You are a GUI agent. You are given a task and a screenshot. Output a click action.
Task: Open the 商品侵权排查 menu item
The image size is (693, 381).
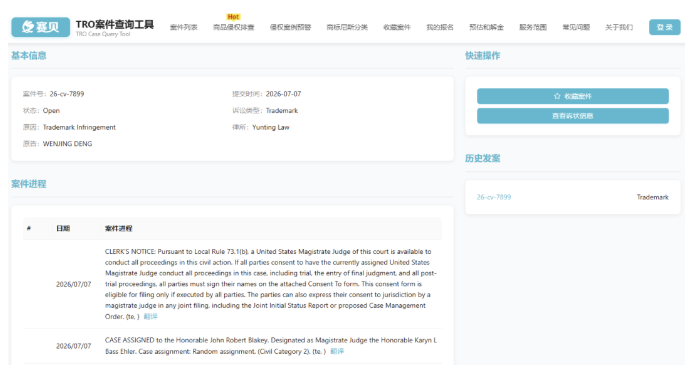(x=233, y=27)
